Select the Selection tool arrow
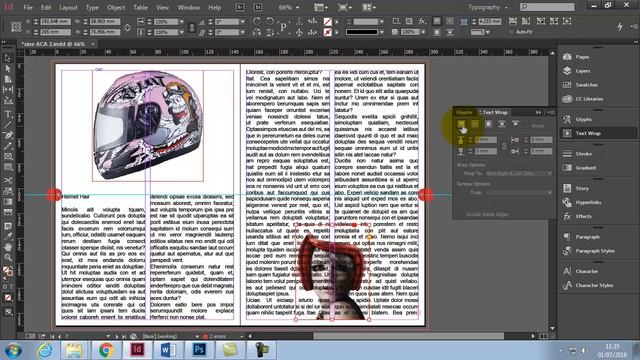The image size is (640, 360). 8,58
